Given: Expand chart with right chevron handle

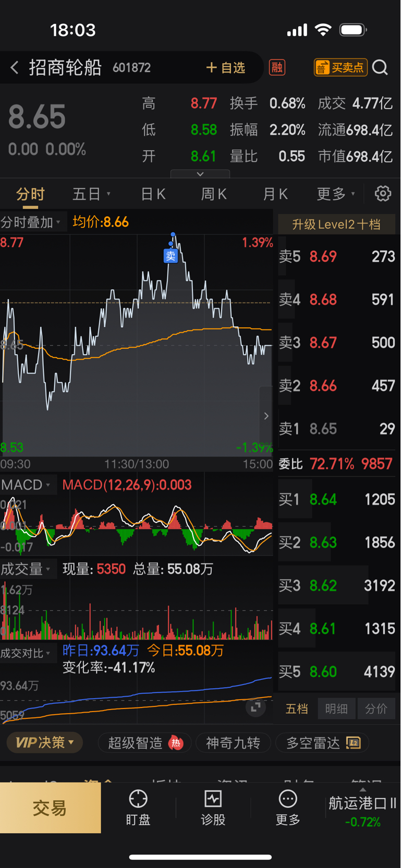Looking at the screenshot, I should tap(266, 415).
